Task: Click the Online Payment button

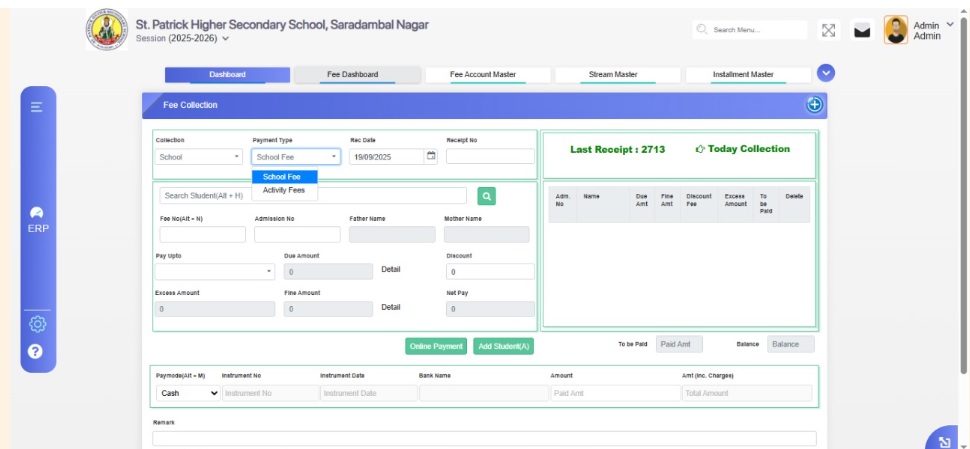Action: [436, 346]
